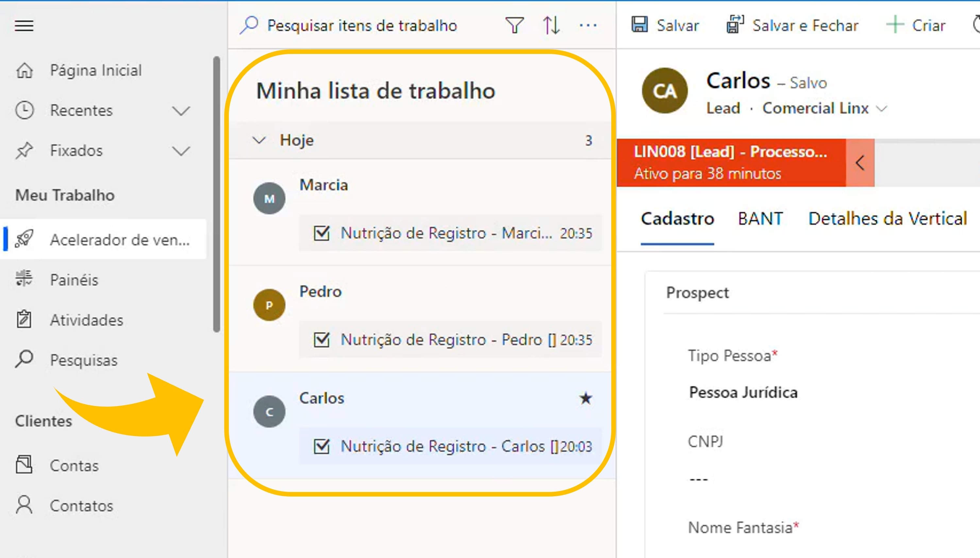980x558 pixels.
Task: Open Painéis from the sidebar
Action: tap(74, 280)
